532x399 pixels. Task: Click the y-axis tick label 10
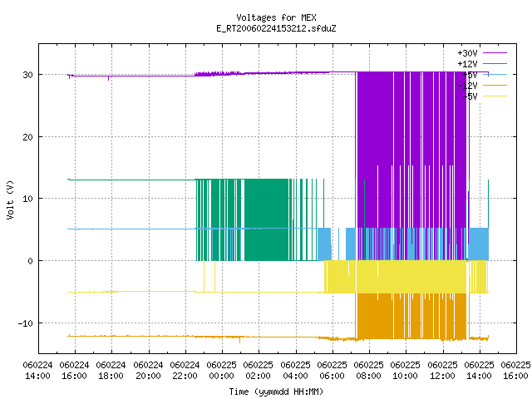pos(27,199)
